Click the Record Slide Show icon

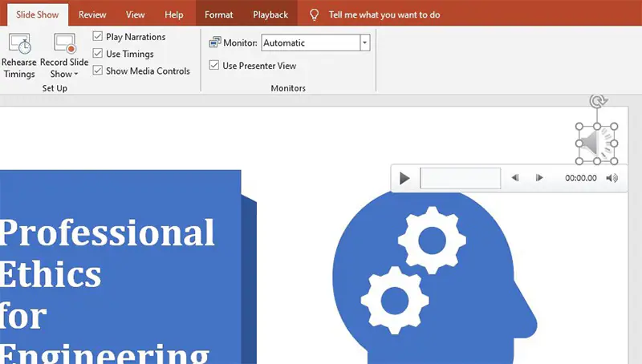tap(65, 44)
